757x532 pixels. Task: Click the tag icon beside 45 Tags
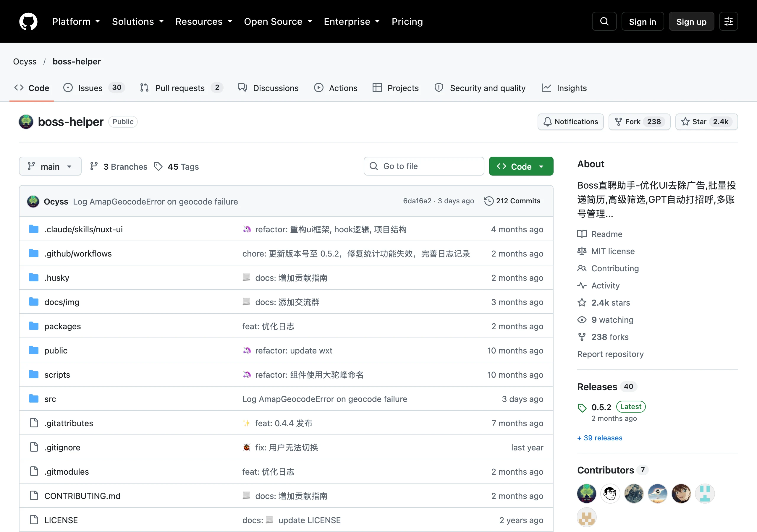point(158,166)
